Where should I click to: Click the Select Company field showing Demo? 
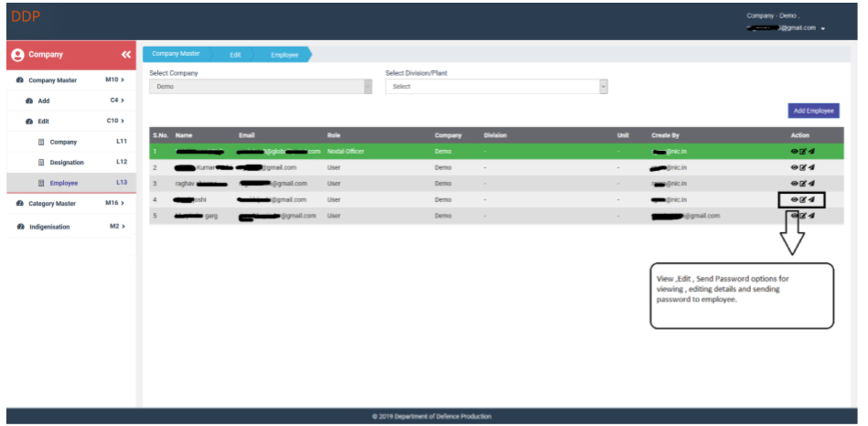[x=260, y=87]
